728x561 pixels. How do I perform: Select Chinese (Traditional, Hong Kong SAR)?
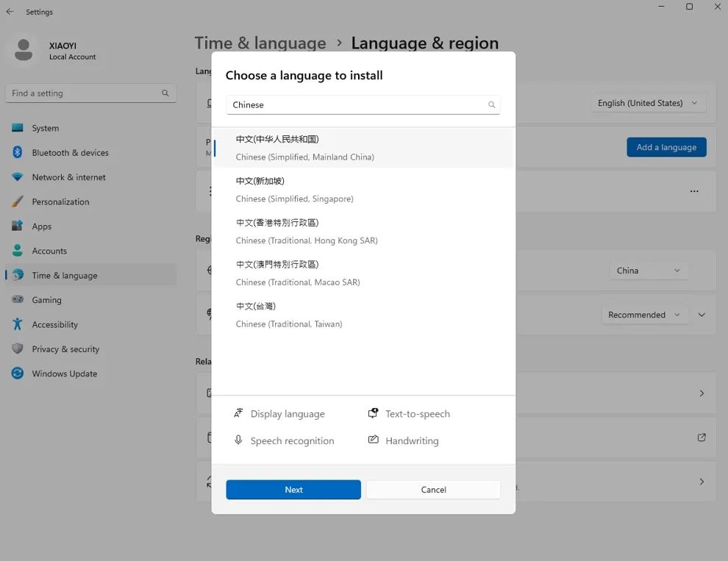(363, 232)
